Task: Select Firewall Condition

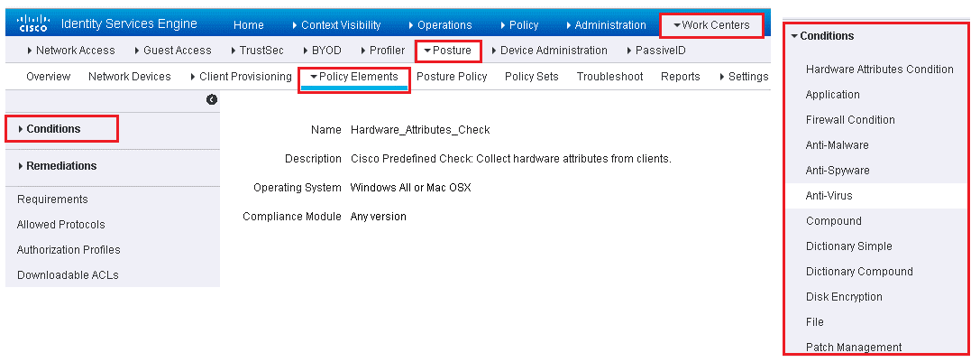Action: click(x=850, y=120)
